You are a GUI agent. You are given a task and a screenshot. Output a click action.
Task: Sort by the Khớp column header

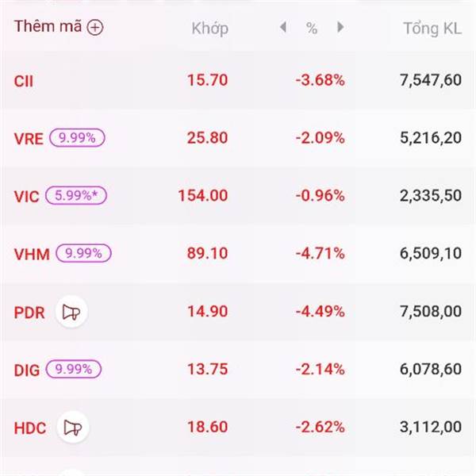tap(209, 29)
